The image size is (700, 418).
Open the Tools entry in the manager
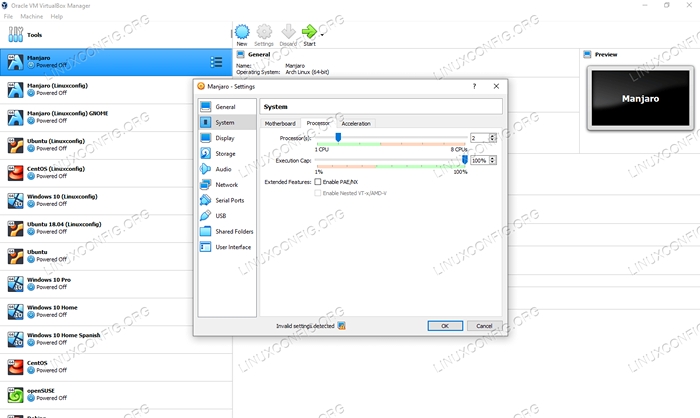coord(116,35)
